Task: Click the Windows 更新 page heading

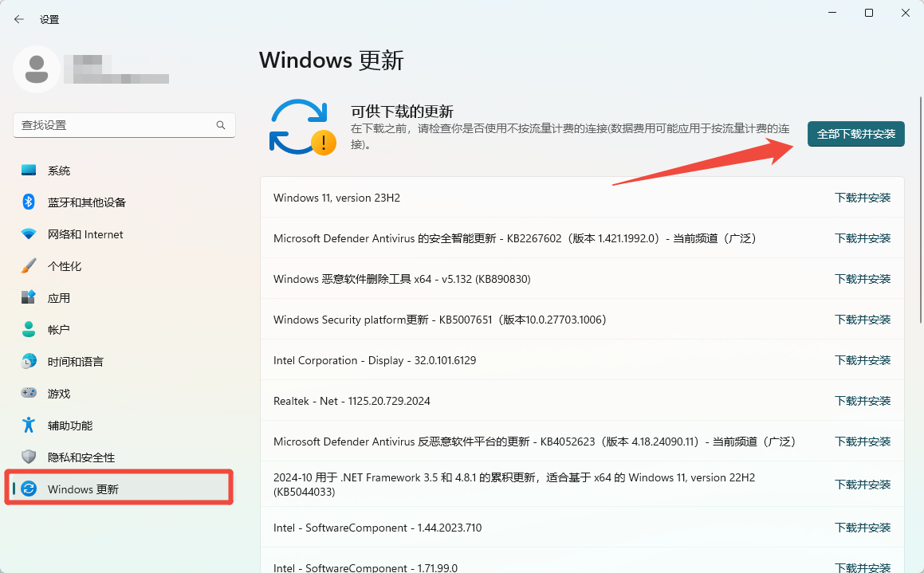Action: pos(331,60)
